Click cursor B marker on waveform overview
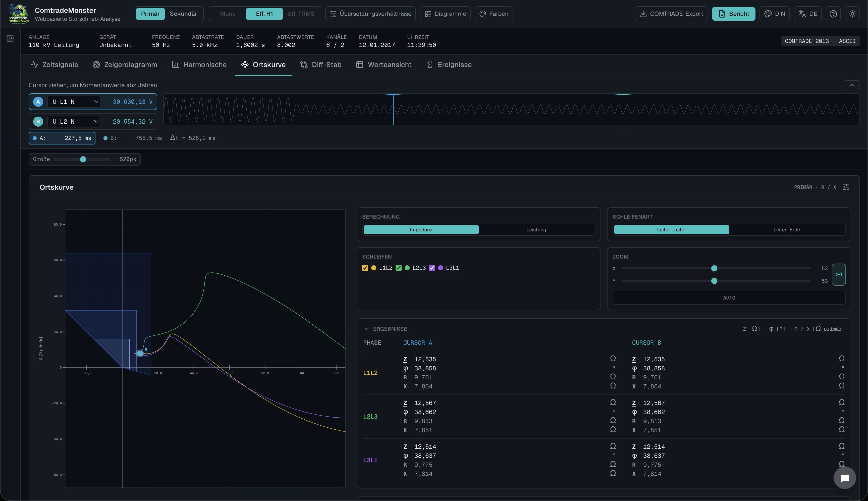Screen dimensions: 868x501 [622, 109]
